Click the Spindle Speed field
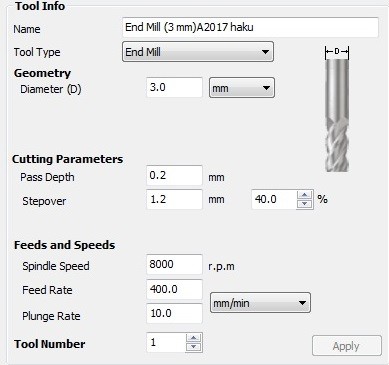Screen dimensions: 389x365 174,264
